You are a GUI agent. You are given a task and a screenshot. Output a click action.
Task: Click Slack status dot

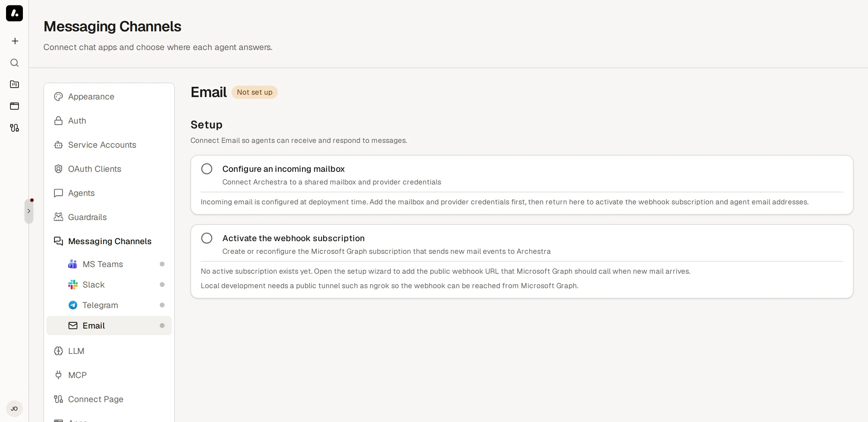(x=162, y=285)
